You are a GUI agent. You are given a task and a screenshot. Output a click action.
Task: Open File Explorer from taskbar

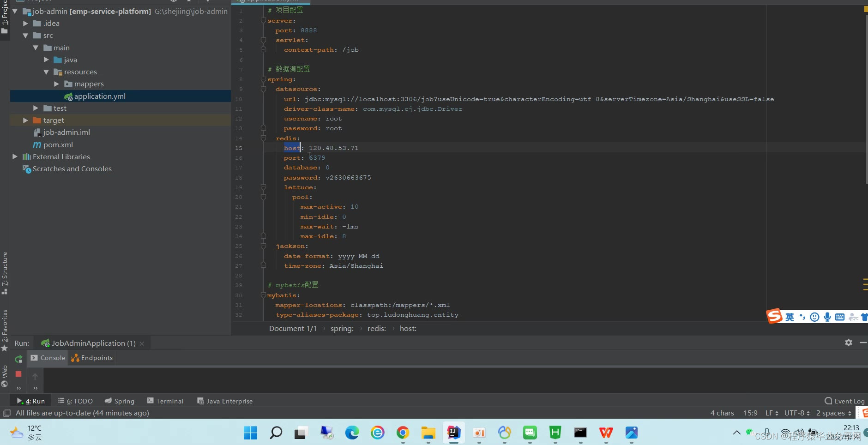point(428,433)
